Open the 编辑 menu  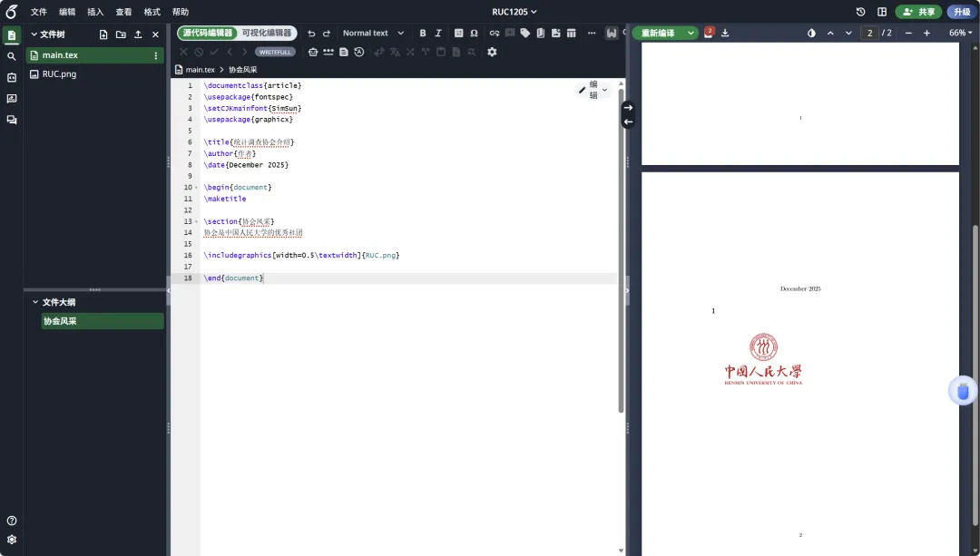click(x=67, y=12)
